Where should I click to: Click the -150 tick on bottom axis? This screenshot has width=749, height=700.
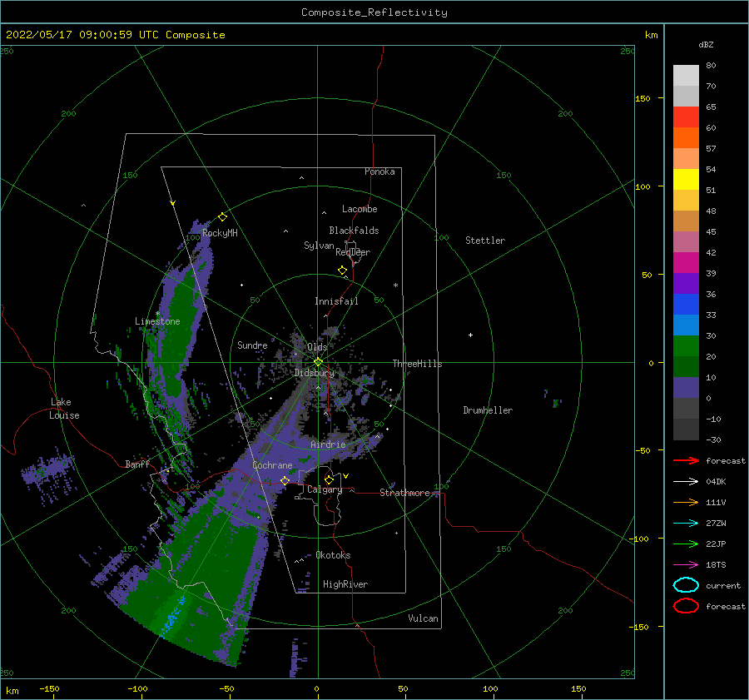point(49,688)
